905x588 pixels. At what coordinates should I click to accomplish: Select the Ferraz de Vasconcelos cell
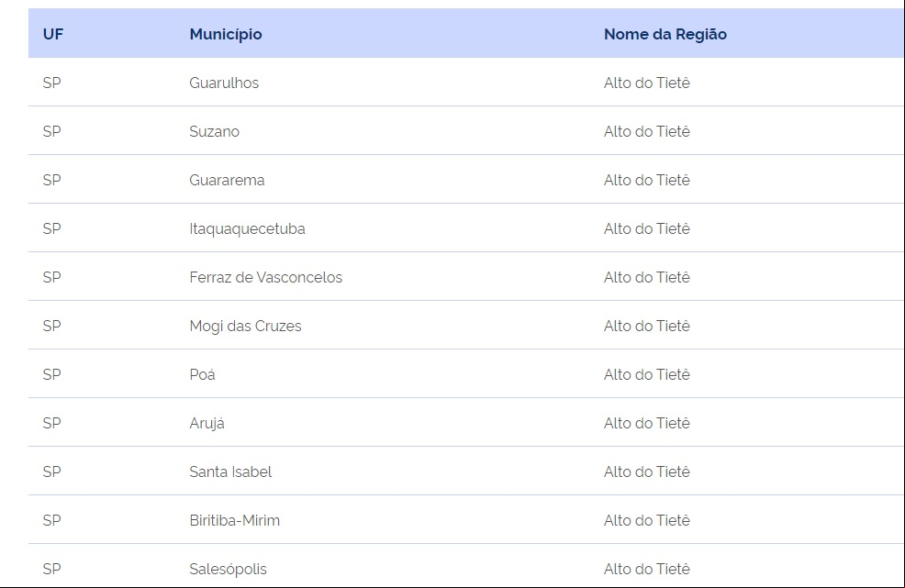(265, 278)
